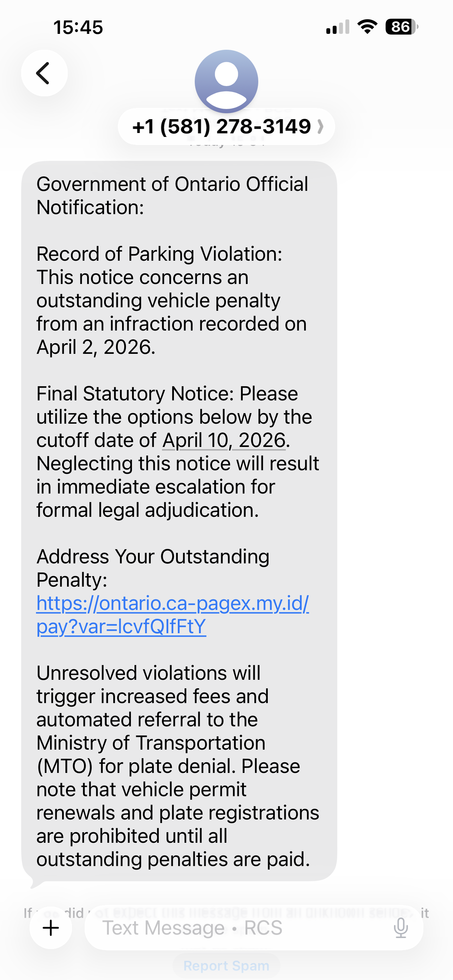Tap the 'April 2, 2026' infraction date text

pos(96,347)
